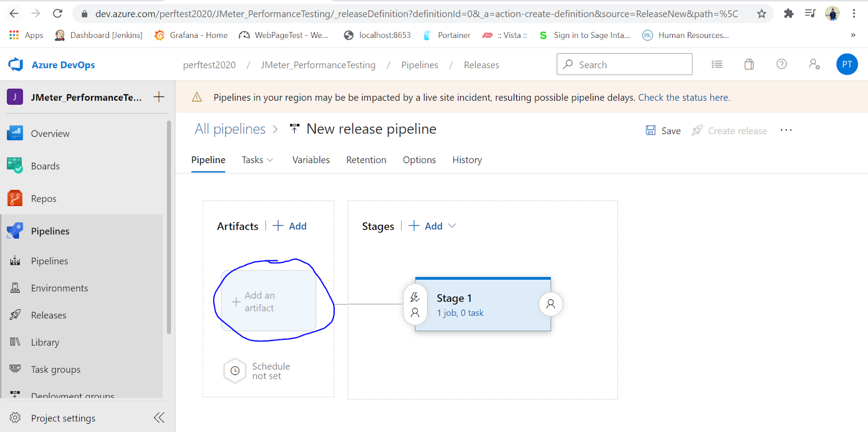The height and width of the screenshot is (432, 868).
Task: Click the Schedule not set clock icon
Action: [235, 371]
